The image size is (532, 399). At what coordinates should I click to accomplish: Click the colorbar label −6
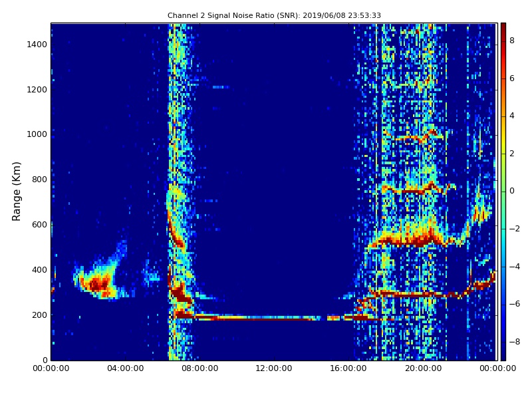click(515, 304)
